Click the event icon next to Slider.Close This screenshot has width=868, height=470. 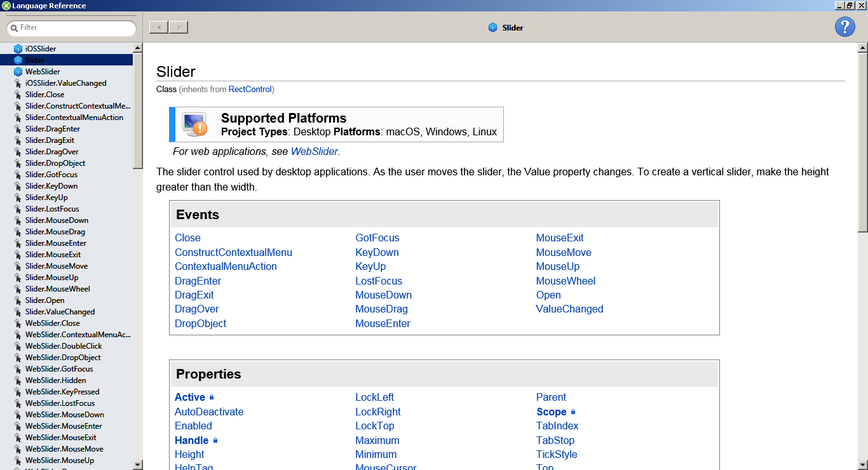(x=18, y=95)
